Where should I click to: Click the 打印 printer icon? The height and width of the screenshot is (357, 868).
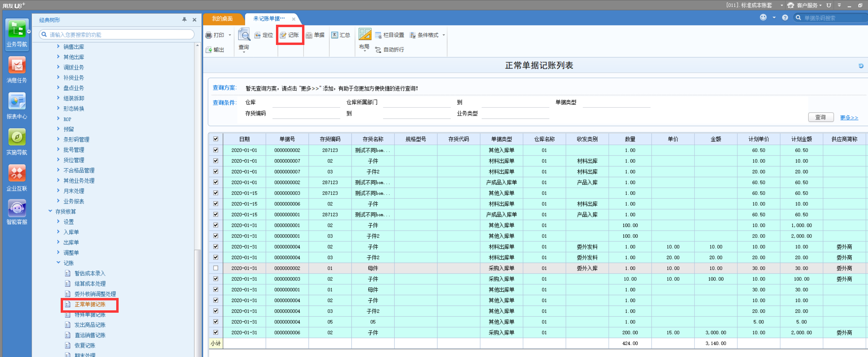pyautogui.click(x=208, y=35)
